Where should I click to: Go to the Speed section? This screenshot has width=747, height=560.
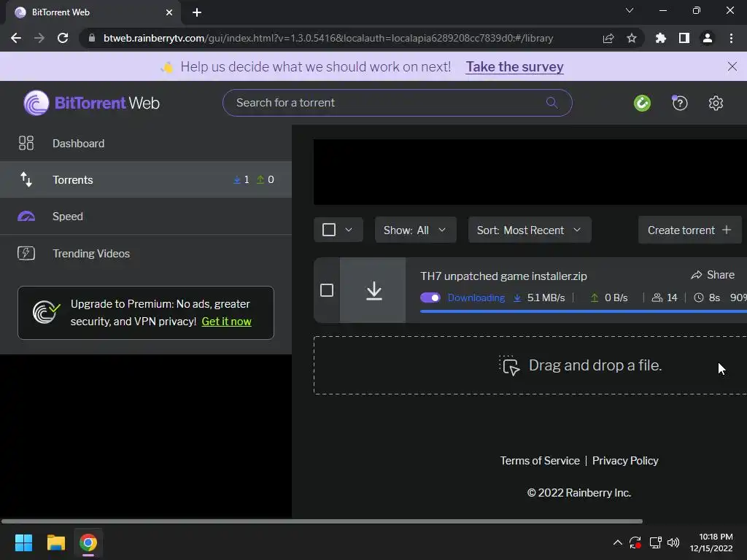tap(146, 216)
